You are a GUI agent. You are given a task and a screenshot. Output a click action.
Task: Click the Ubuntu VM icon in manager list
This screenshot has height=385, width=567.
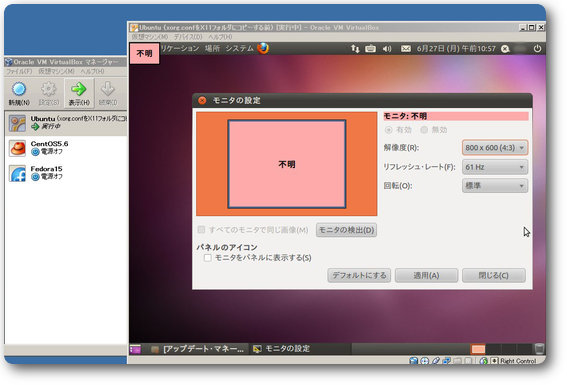click(17, 123)
